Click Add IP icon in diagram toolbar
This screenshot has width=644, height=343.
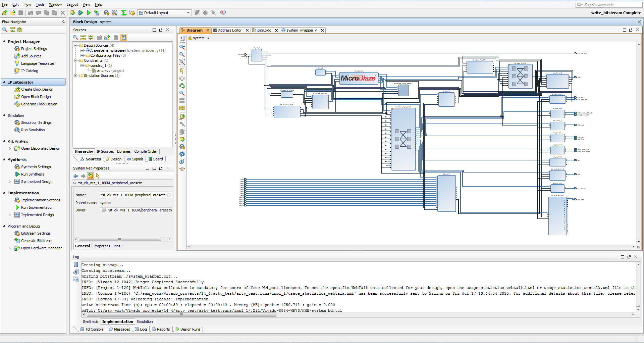(x=182, y=117)
